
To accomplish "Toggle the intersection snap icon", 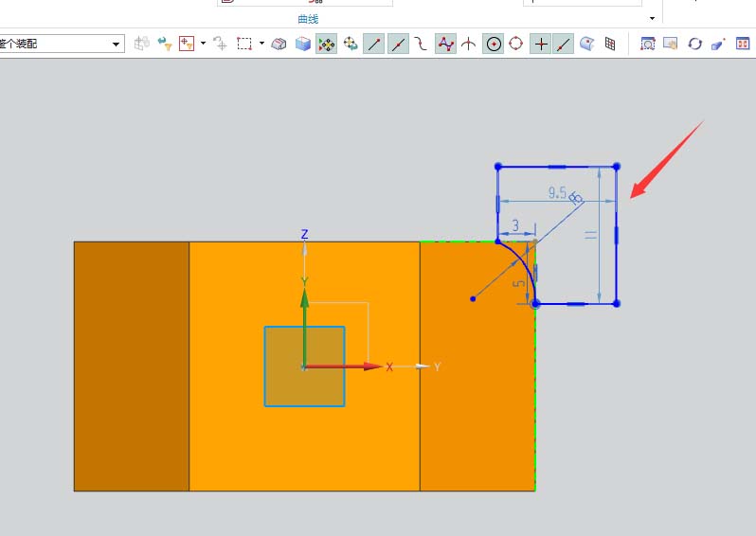I will click(x=468, y=44).
